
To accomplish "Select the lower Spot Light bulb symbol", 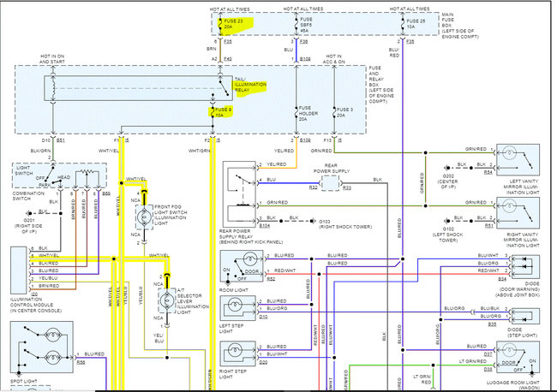I will point(52,357).
